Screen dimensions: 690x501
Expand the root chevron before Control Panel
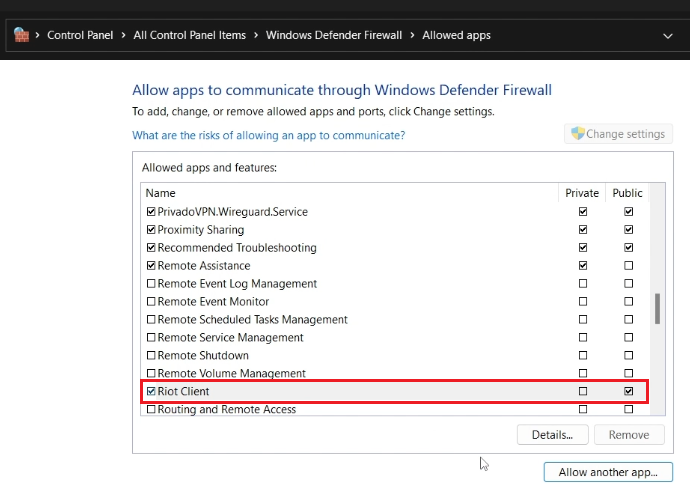coord(38,36)
